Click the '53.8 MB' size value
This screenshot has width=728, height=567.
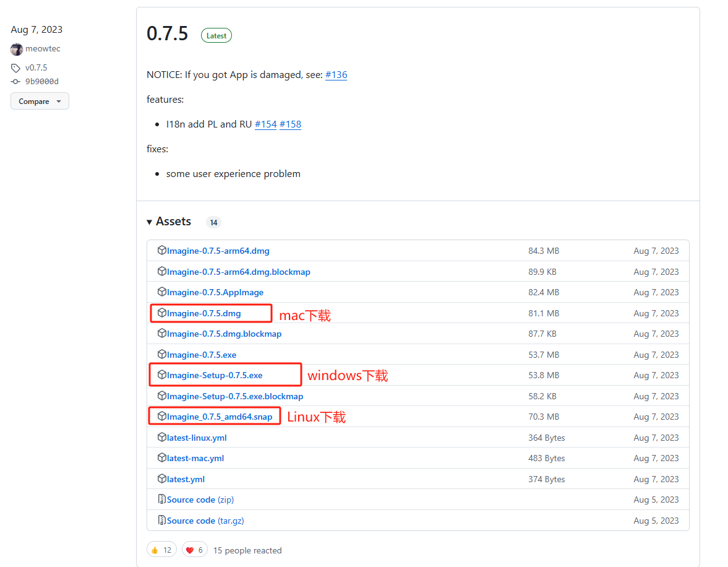[x=544, y=375]
